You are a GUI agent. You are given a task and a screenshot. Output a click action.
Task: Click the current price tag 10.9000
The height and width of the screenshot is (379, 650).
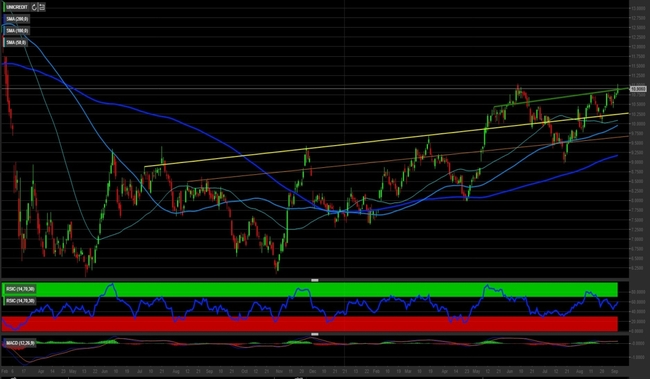coord(638,89)
